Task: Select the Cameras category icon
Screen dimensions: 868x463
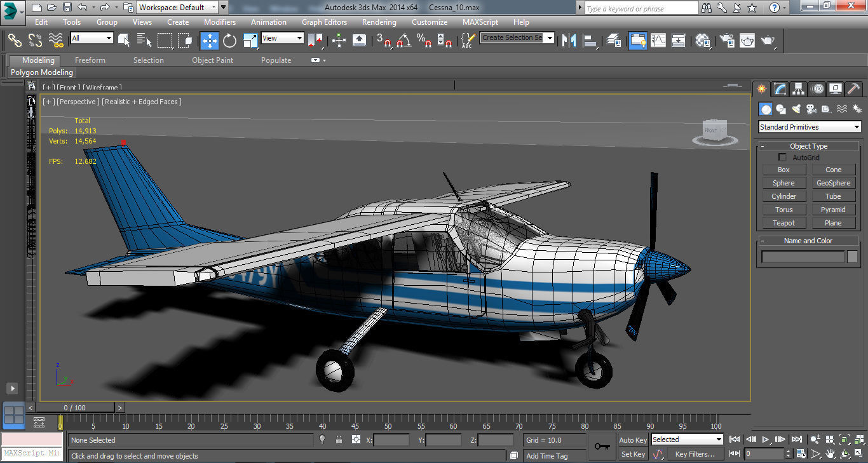Action: pyautogui.click(x=811, y=109)
